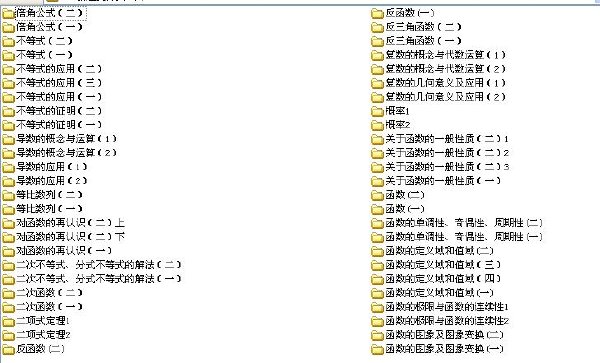Select the 函数的定义域和值域 (一) folder name

tap(439, 293)
